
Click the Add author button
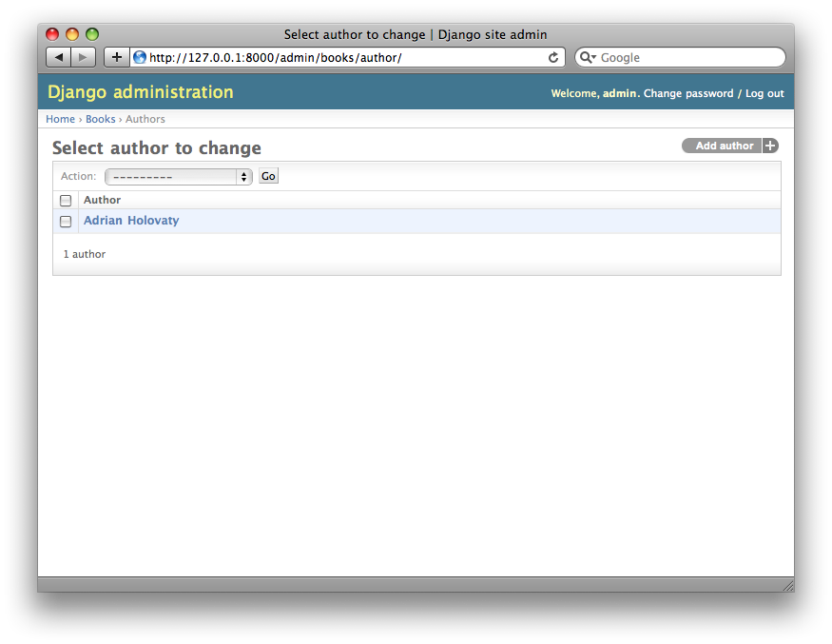724,146
